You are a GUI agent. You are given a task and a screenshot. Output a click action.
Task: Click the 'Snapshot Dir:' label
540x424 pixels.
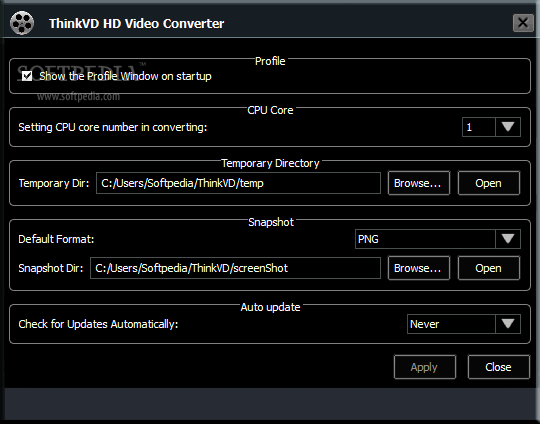[x=51, y=268]
